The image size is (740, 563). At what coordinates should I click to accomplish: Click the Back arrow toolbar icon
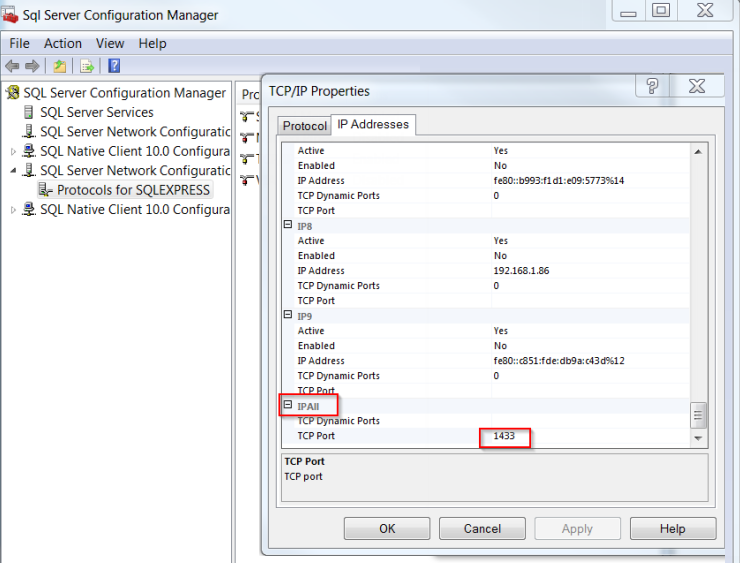pyautogui.click(x=13, y=66)
